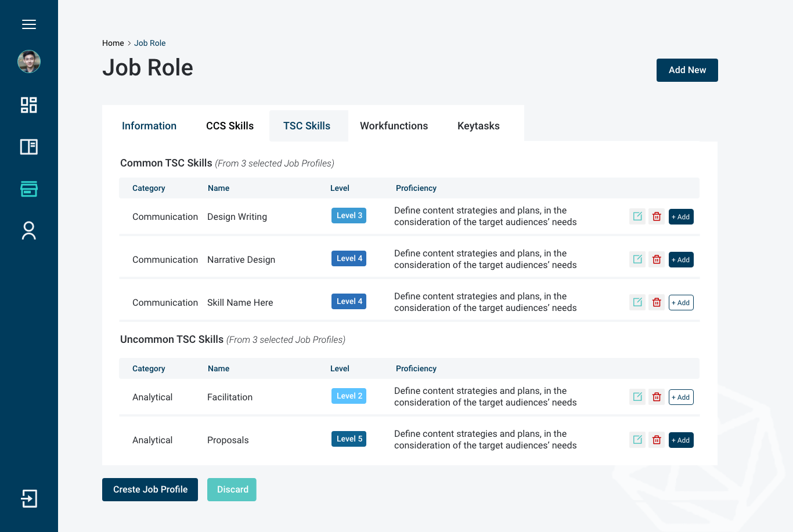Open the layout panel icon in sidebar
This screenshot has height=532, width=793.
(x=29, y=147)
